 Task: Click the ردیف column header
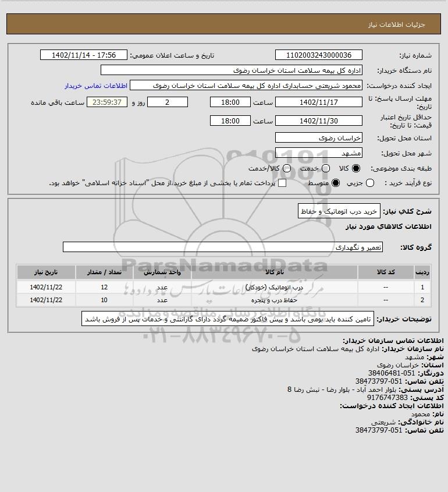tap(422, 272)
